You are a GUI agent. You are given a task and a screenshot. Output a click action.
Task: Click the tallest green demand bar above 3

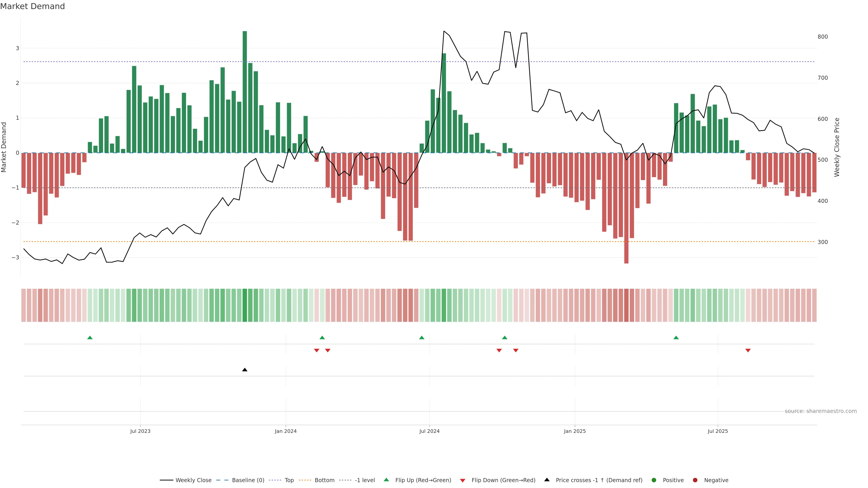(x=245, y=91)
